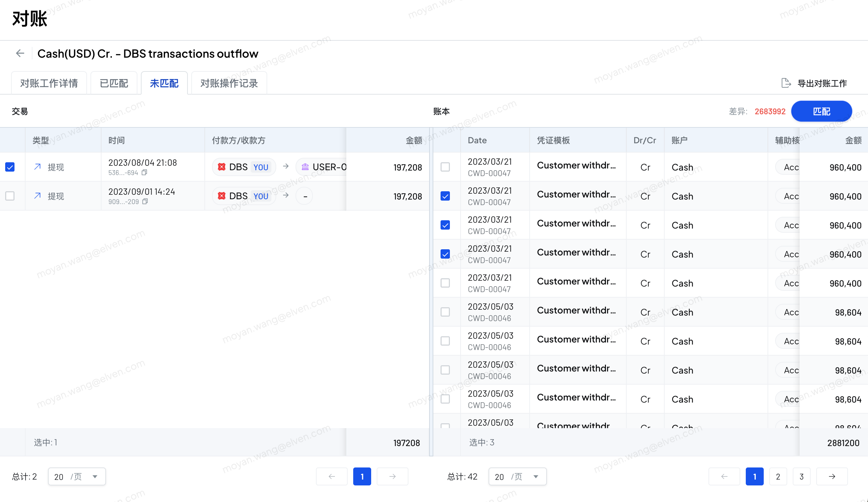Click the red DBS logo in second transaction
Viewport: 868px width, 502px height.
tap(222, 196)
